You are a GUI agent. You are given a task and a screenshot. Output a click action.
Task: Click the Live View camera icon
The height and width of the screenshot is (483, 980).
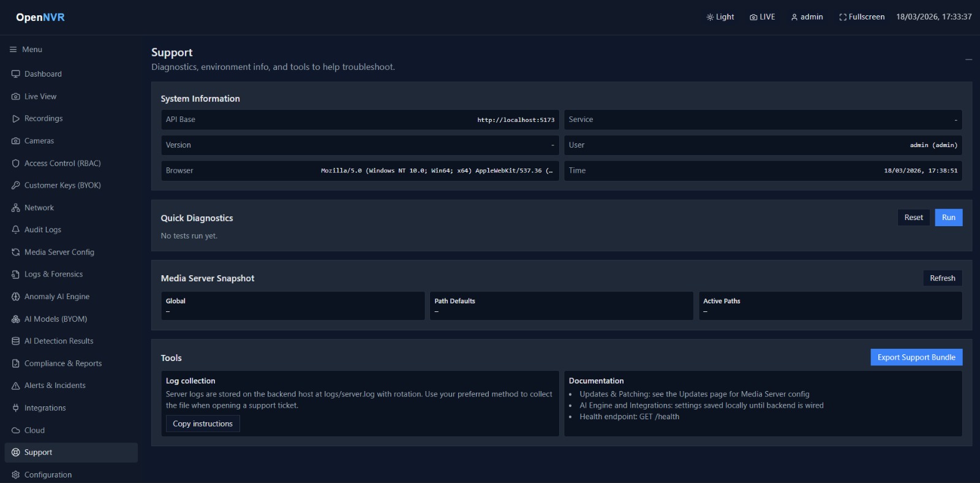click(x=16, y=96)
